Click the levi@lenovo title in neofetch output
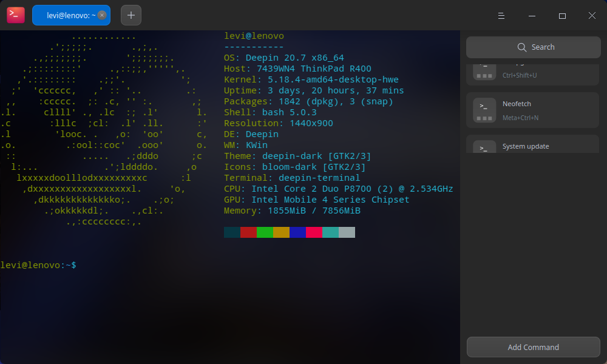The image size is (607, 364). tap(254, 36)
